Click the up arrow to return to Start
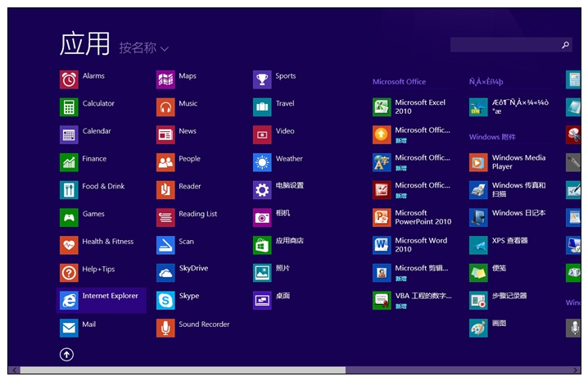This screenshot has height=381, width=588. click(x=66, y=354)
